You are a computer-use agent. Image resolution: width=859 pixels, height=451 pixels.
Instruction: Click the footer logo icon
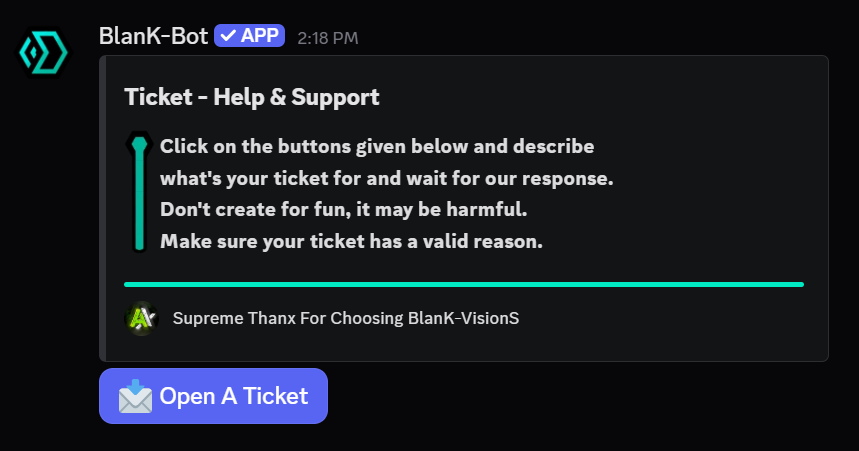coord(141,319)
